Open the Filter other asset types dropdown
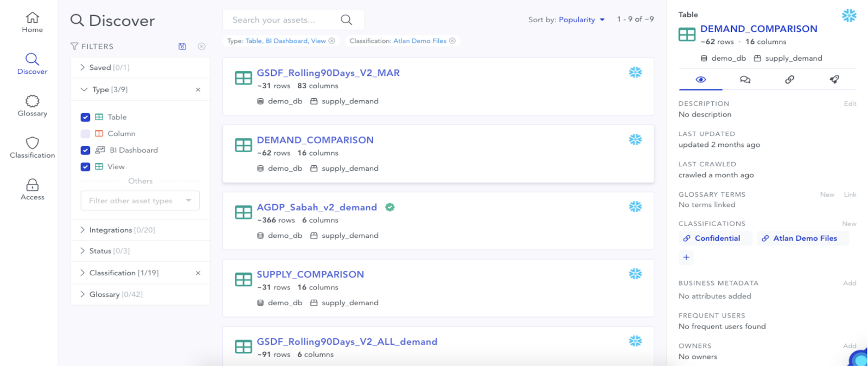The width and height of the screenshot is (868, 368). coord(140,201)
